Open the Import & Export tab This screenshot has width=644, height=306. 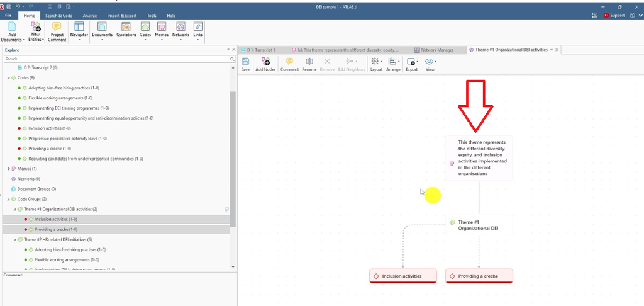pyautogui.click(x=121, y=16)
